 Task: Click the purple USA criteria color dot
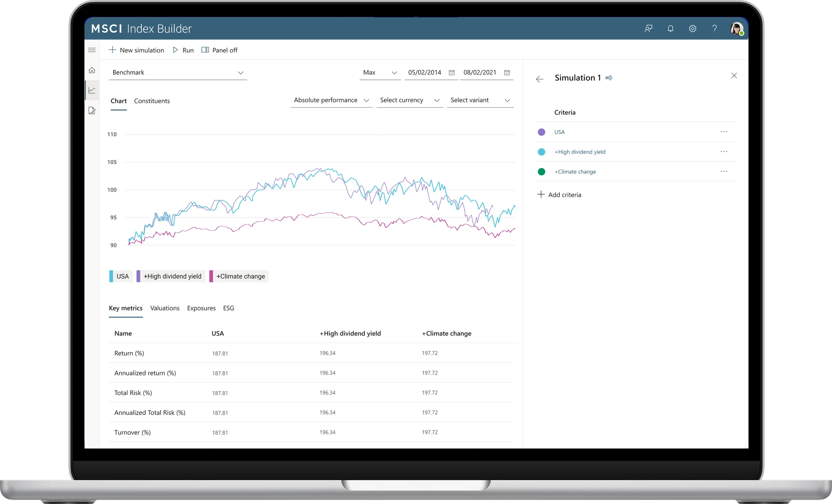541,132
